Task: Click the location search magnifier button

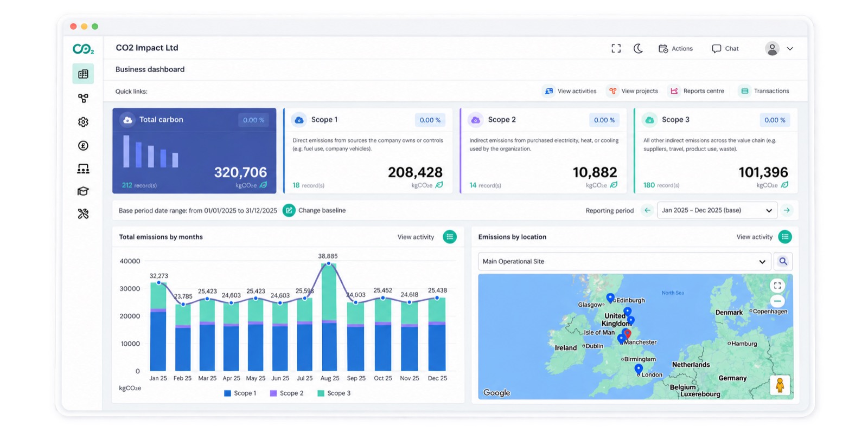Action: (x=783, y=261)
